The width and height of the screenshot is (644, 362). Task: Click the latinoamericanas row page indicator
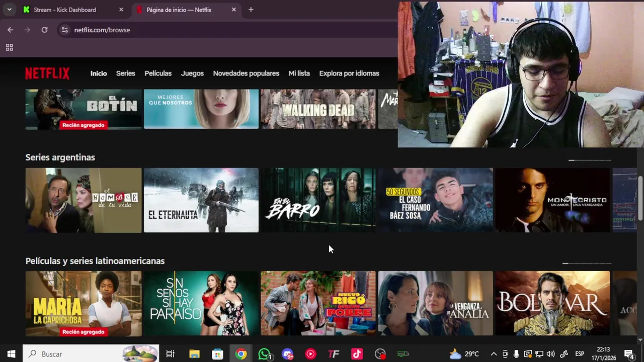(x=587, y=263)
